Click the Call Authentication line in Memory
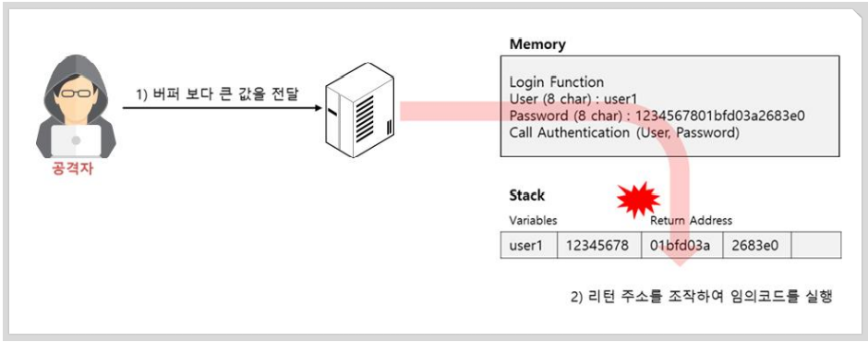This screenshot has height=342, width=868. pyautogui.click(x=624, y=133)
